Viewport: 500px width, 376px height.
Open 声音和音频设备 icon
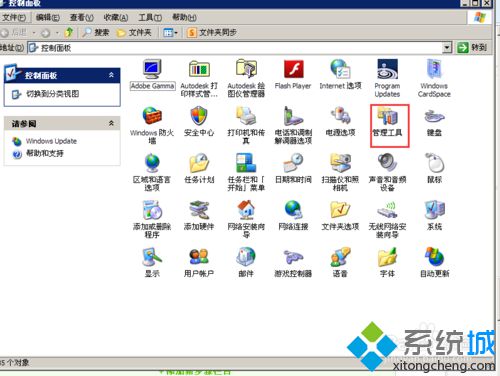click(x=387, y=172)
